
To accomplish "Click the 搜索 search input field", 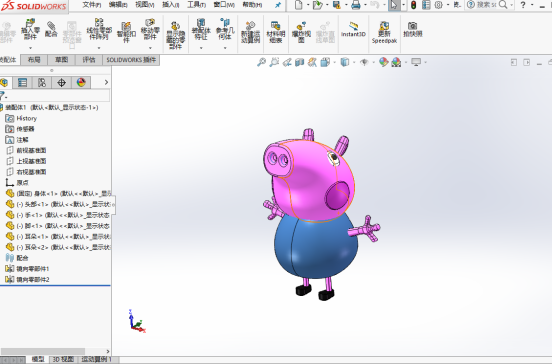I will 487,5.
